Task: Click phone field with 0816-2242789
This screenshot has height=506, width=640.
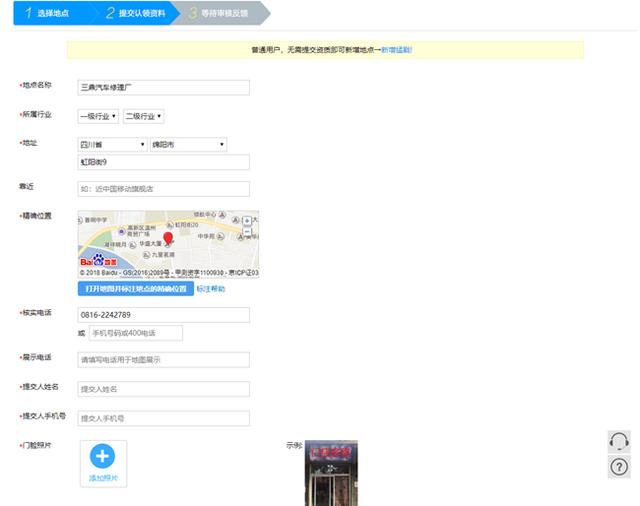Action: [164, 315]
